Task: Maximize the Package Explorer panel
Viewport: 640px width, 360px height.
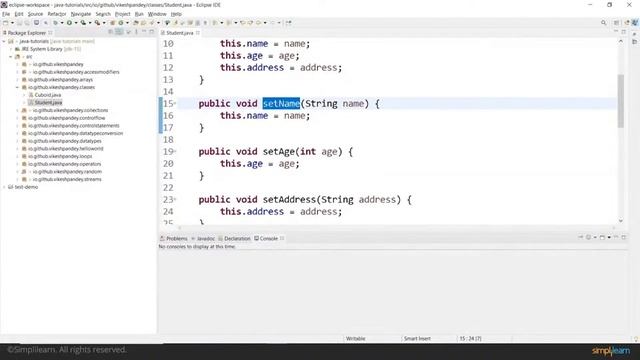Action: (x=151, y=32)
